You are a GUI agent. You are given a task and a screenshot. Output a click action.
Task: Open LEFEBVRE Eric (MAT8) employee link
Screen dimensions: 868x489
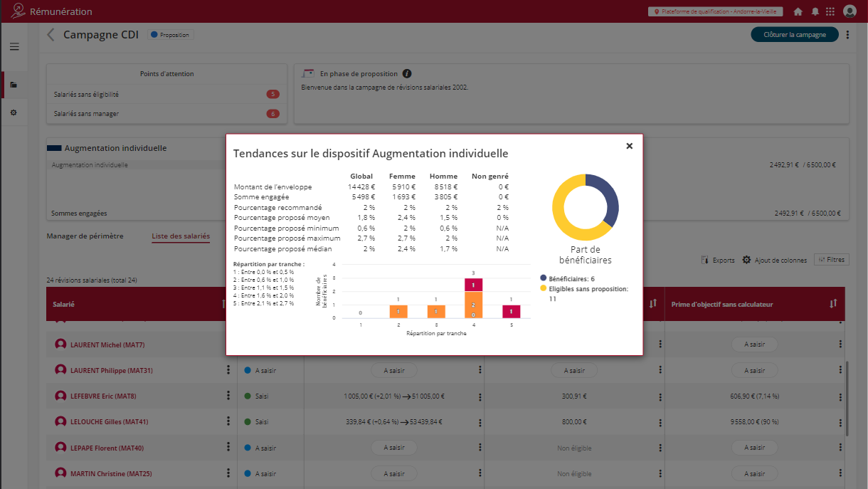coord(103,396)
